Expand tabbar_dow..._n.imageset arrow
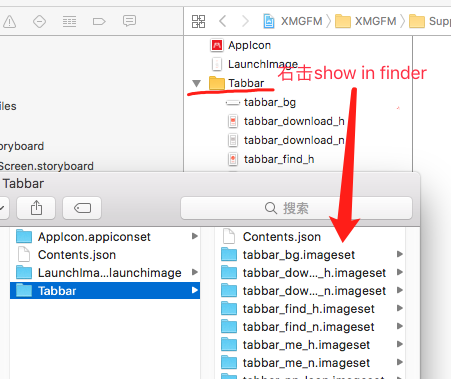 [x=400, y=290]
